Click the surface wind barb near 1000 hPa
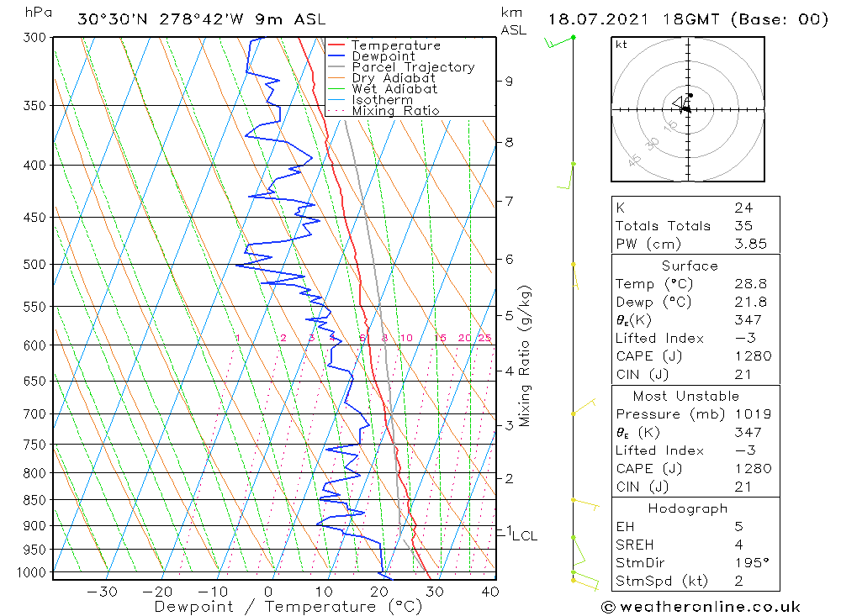The width and height of the screenshot is (841, 616). pos(585,582)
